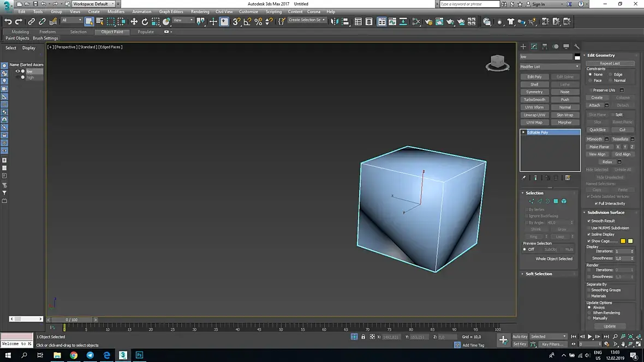
Task: Open the Modifier List dropdown
Action: [x=550, y=67]
